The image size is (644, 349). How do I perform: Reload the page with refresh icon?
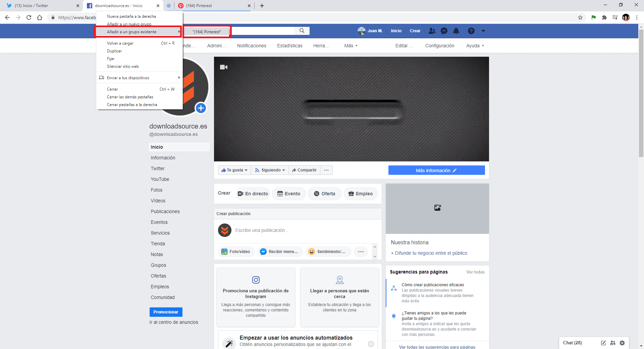coord(29,17)
